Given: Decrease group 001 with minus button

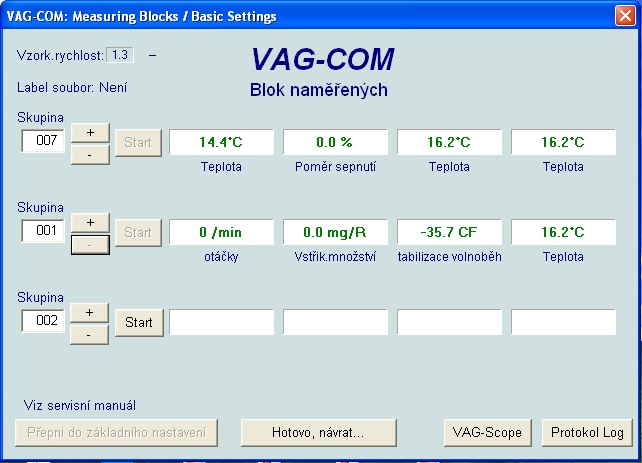Looking at the screenshot, I should pos(90,245).
